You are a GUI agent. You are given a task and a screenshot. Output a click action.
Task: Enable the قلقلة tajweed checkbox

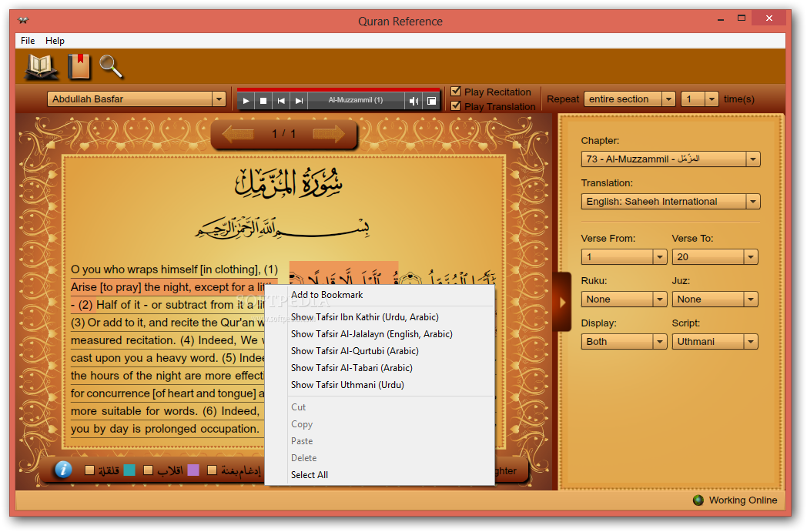tap(89, 470)
